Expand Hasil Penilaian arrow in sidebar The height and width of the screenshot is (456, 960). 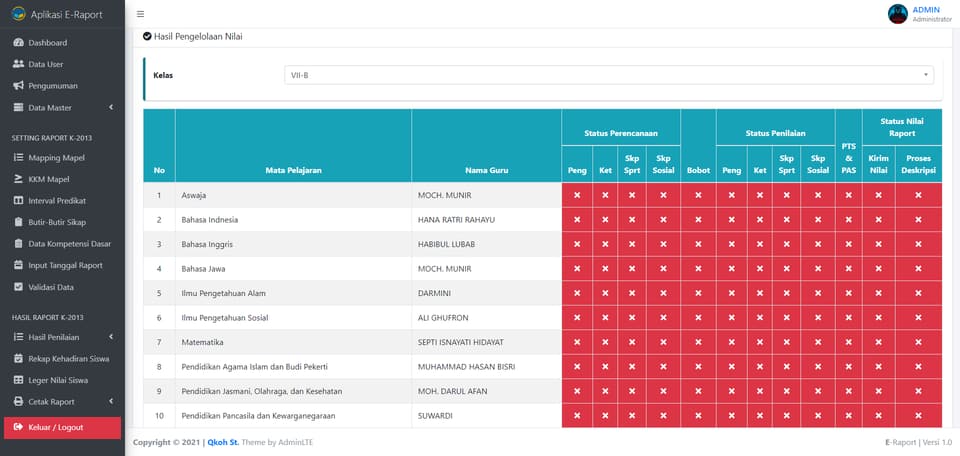click(111, 337)
